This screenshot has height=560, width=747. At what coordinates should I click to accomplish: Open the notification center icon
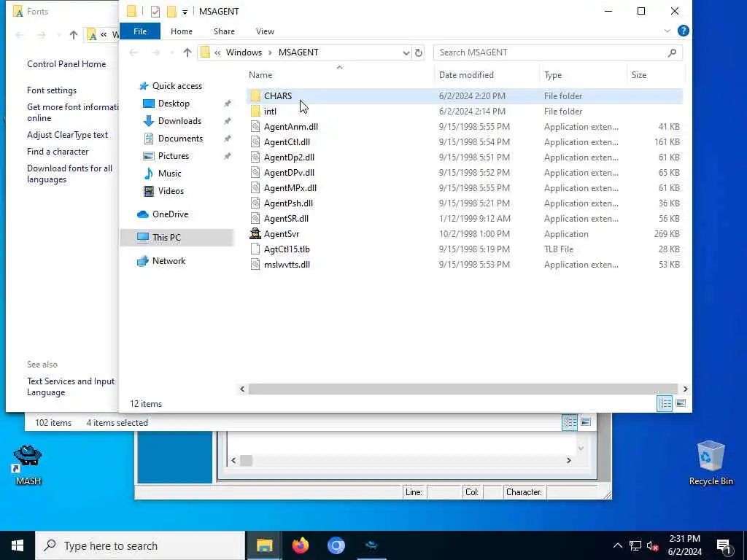(x=724, y=545)
